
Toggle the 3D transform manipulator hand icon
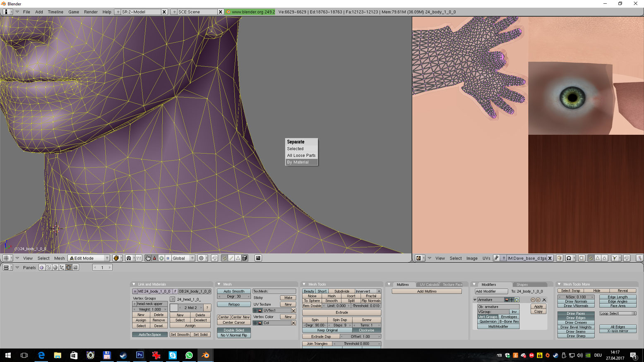tap(148, 258)
